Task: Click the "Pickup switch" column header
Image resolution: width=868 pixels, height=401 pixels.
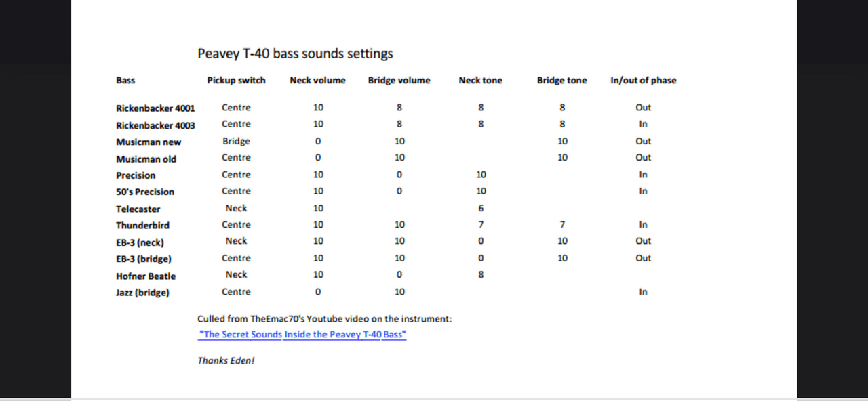Action: pyautogui.click(x=236, y=81)
